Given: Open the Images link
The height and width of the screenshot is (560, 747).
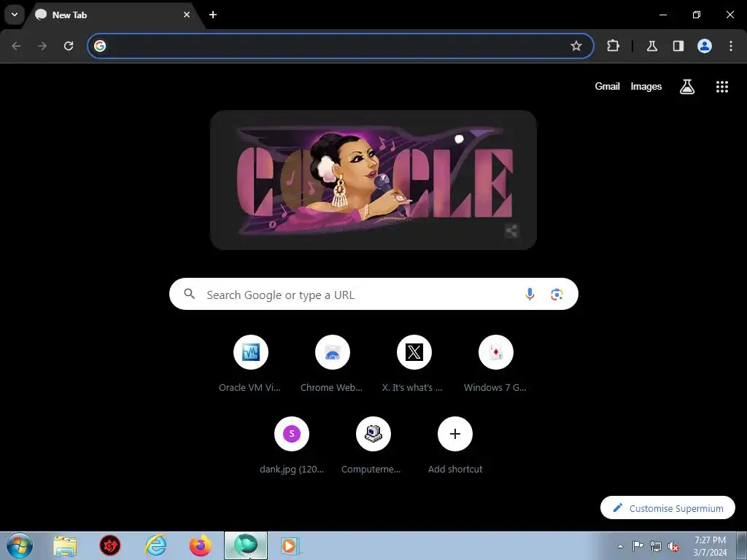Looking at the screenshot, I should pyautogui.click(x=646, y=86).
